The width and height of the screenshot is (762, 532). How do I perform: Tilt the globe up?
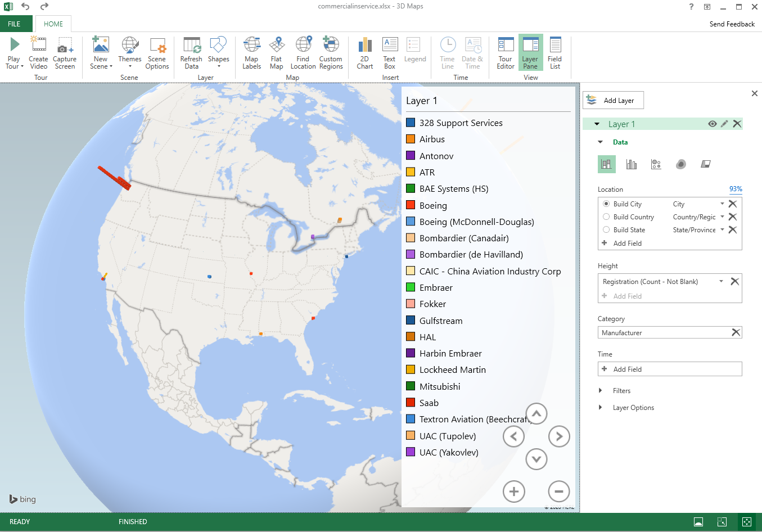536,414
